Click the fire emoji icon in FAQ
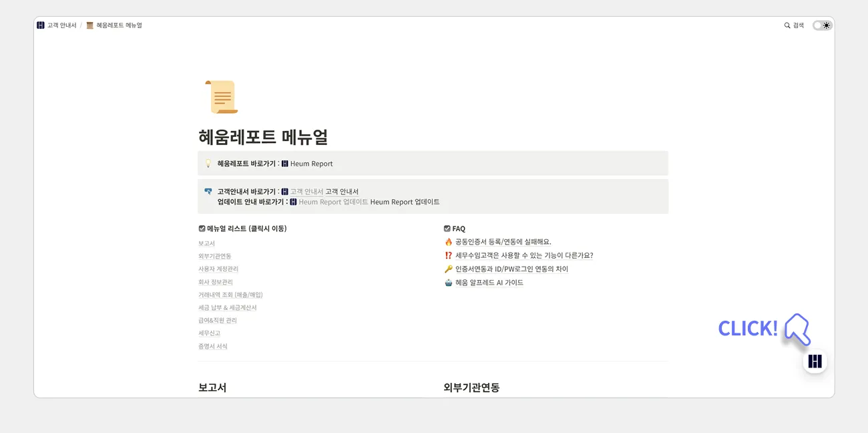This screenshot has height=433, width=868. [448, 242]
